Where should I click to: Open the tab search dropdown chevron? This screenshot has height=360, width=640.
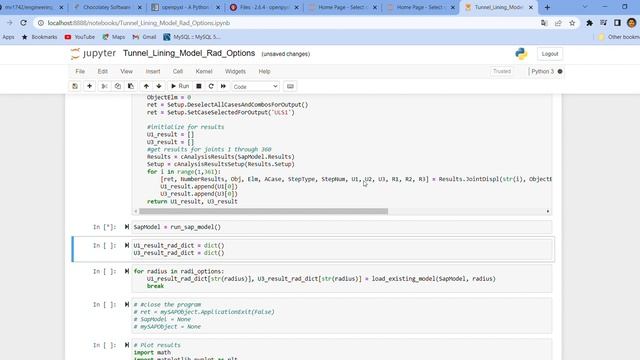pyautogui.click(x=585, y=7)
